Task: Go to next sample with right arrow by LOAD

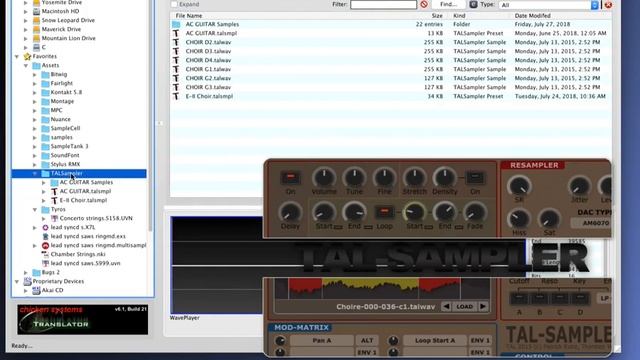Action: [x=483, y=307]
